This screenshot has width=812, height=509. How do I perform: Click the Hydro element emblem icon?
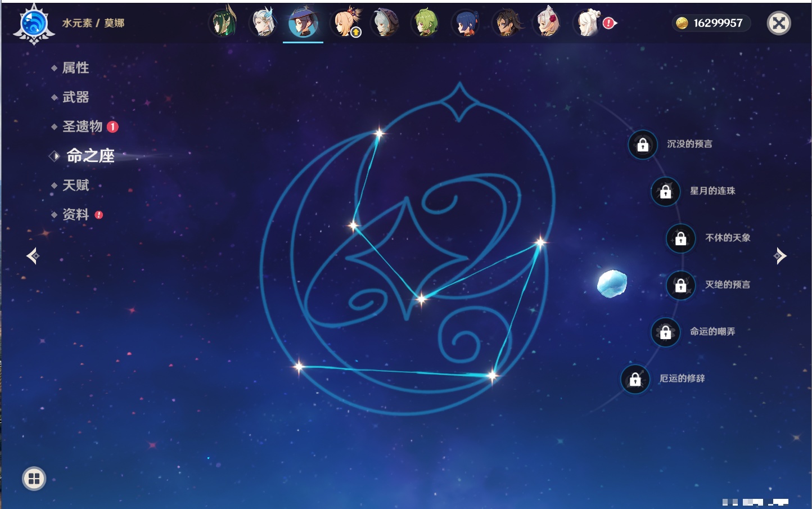(34, 24)
